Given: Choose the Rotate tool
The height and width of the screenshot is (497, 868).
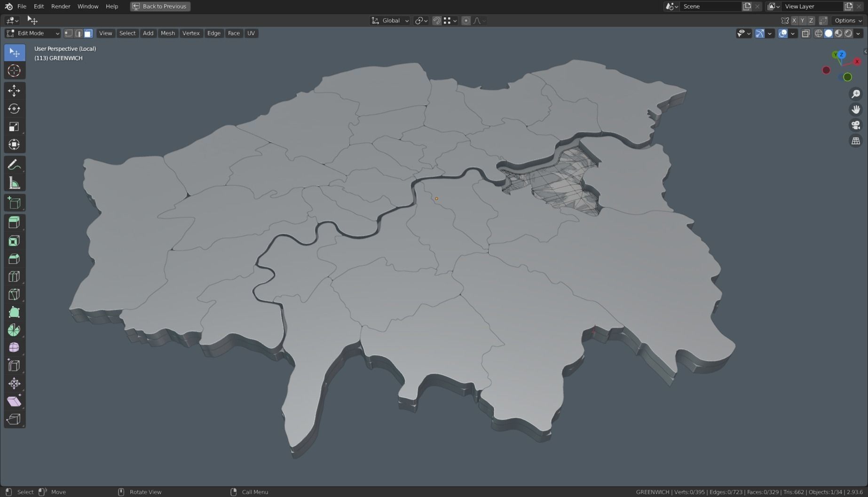Looking at the screenshot, I should (x=14, y=109).
